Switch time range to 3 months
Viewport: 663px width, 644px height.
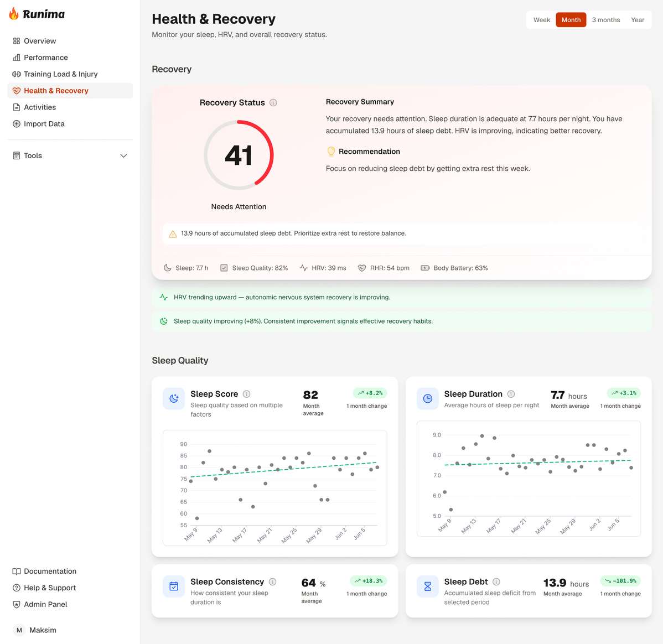pyautogui.click(x=606, y=20)
